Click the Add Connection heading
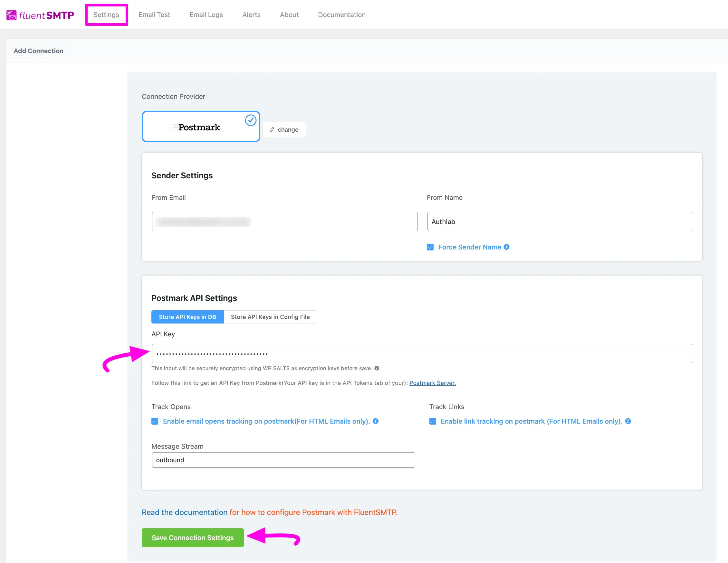 click(39, 51)
